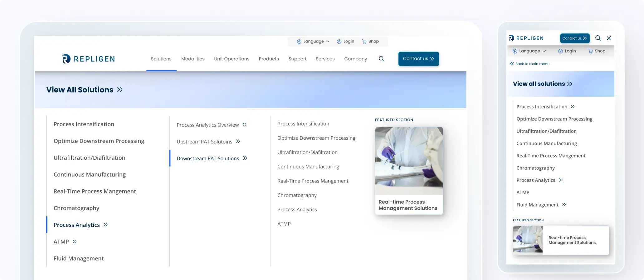The height and width of the screenshot is (280, 644).
Task: Open search via desktop magnifier icon
Action: click(x=381, y=59)
